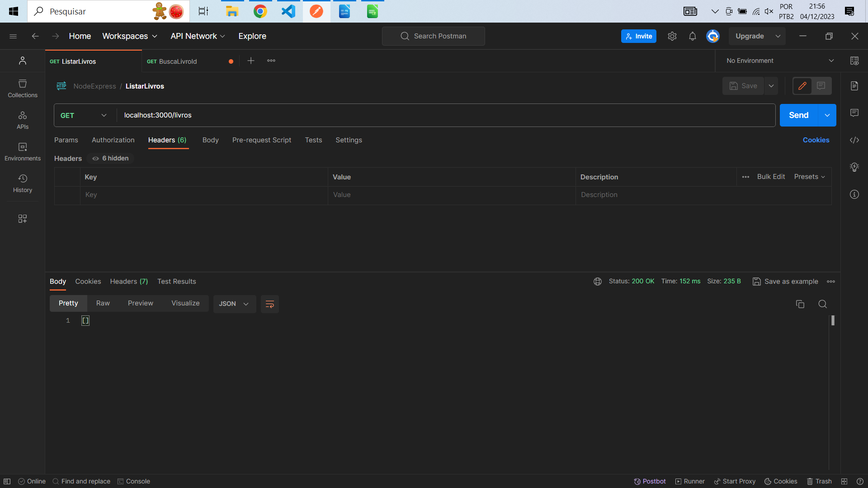Click the request URL field

pos(446,115)
